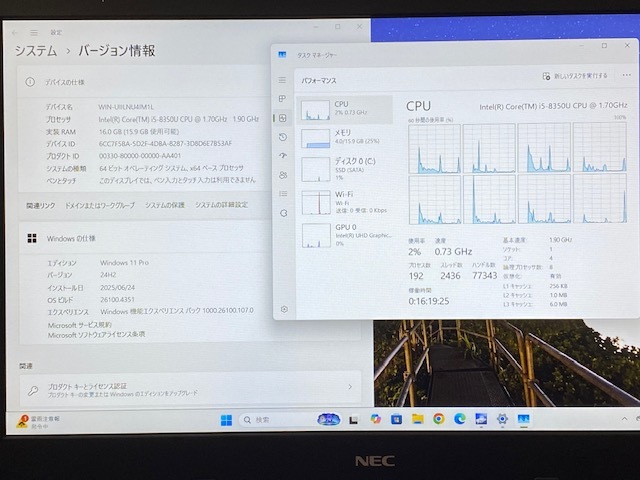Click the device name WIN-UIILNU4IM1L
The height and width of the screenshot is (480, 640).
pos(126,107)
